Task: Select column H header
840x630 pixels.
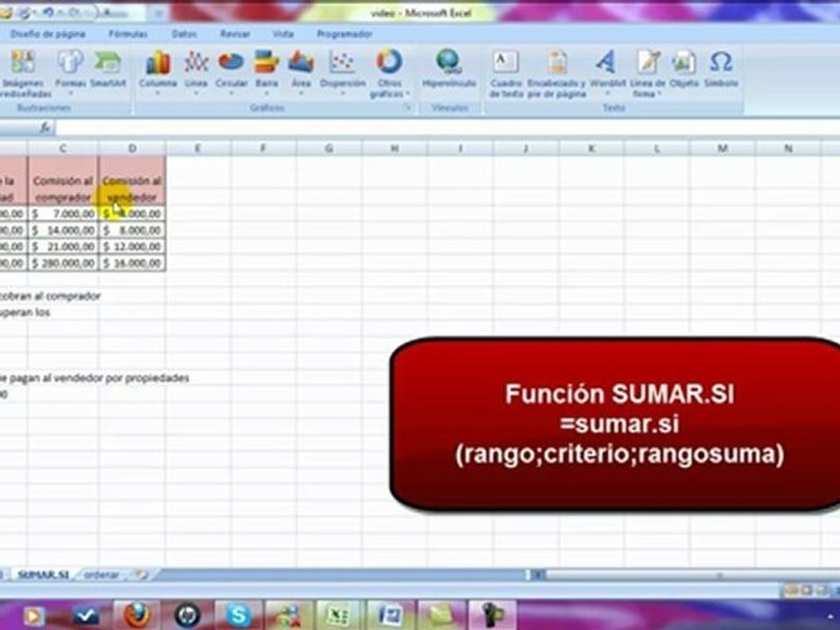Action: [x=395, y=149]
